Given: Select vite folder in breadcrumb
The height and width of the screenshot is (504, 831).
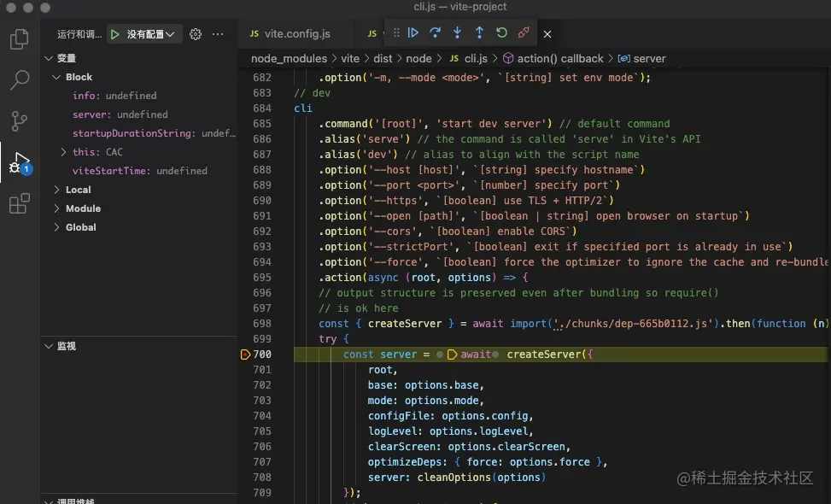Looking at the screenshot, I should (x=350, y=58).
